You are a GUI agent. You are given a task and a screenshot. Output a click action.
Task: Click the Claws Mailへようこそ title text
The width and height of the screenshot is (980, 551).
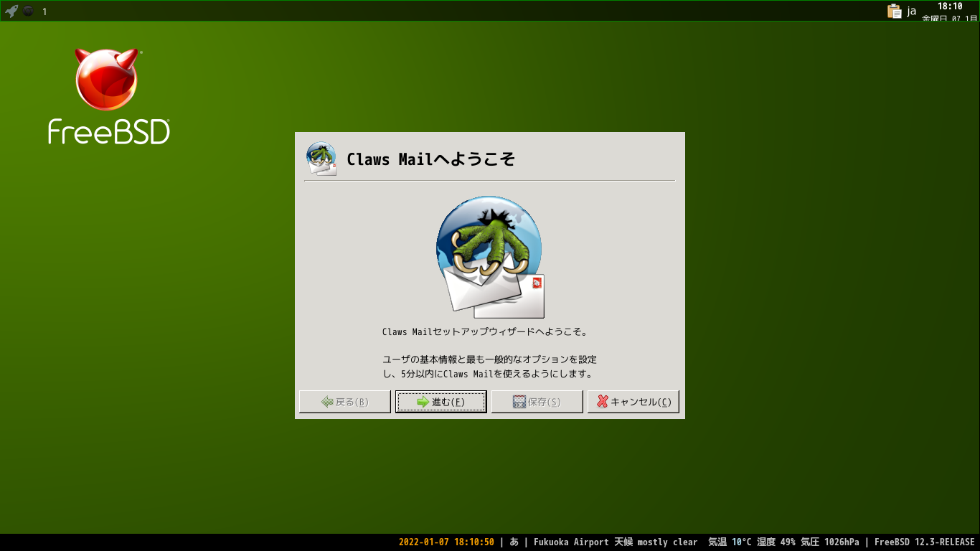pyautogui.click(x=430, y=159)
